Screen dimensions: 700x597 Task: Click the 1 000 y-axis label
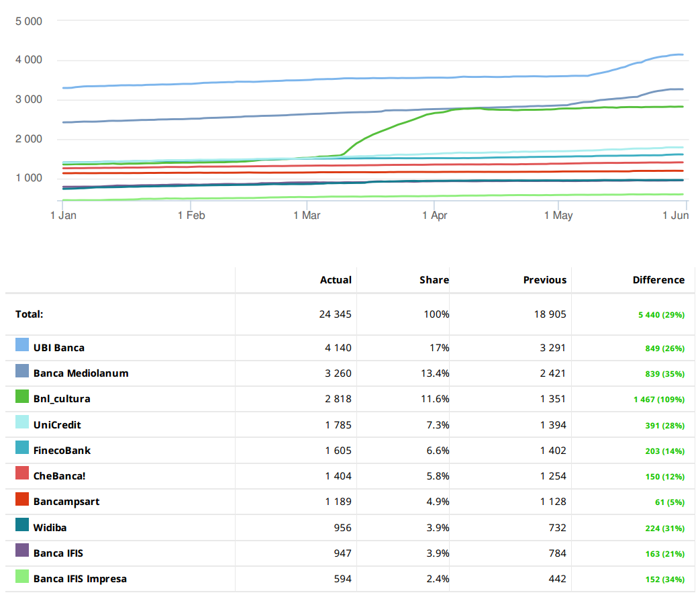coord(29,178)
